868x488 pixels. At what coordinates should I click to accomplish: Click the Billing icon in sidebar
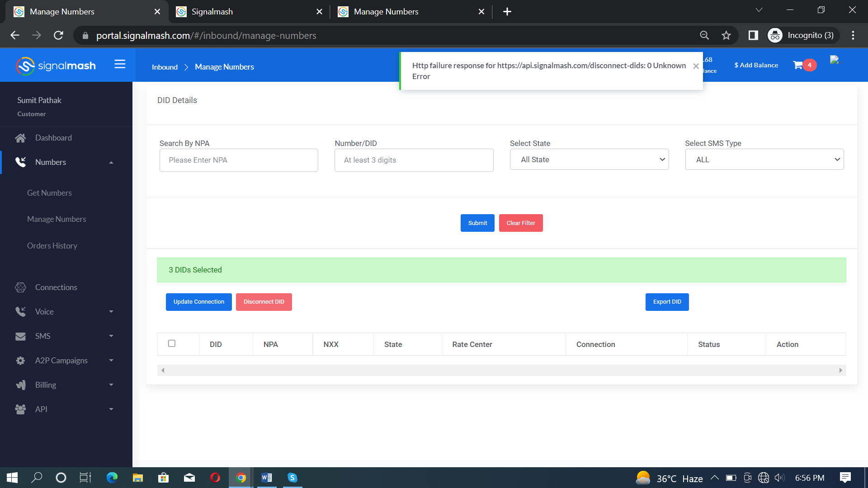[x=20, y=385]
